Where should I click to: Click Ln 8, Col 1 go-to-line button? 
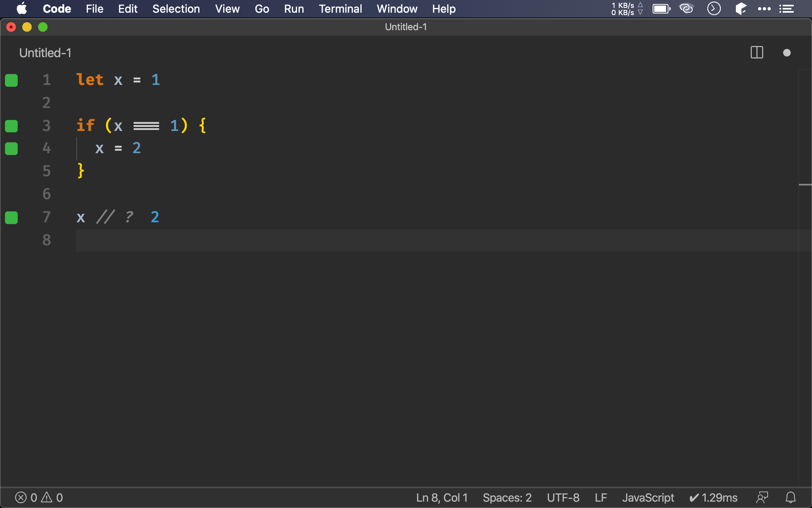(x=442, y=497)
